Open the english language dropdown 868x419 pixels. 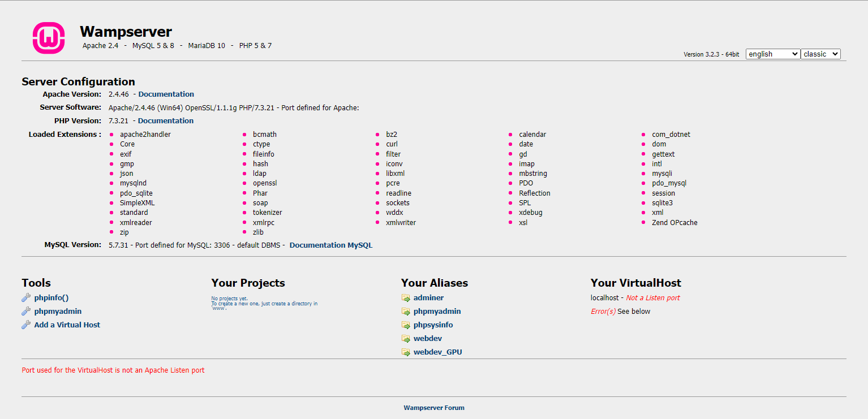tap(772, 54)
